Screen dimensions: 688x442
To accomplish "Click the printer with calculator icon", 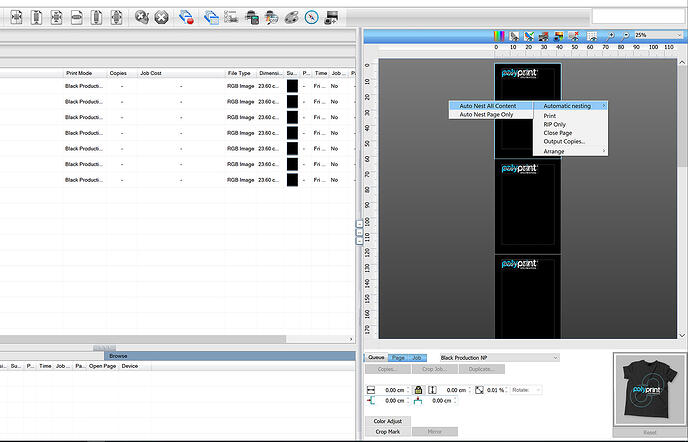I will click(x=252, y=18).
